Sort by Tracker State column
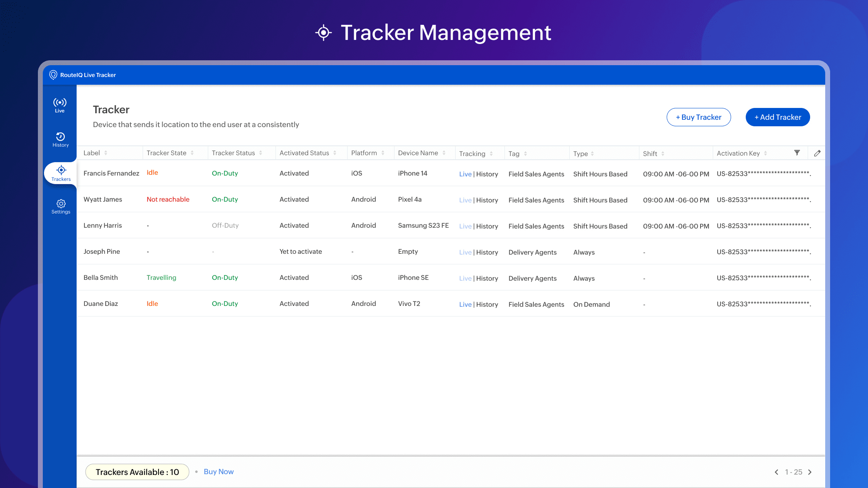868x488 pixels. coord(192,153)
